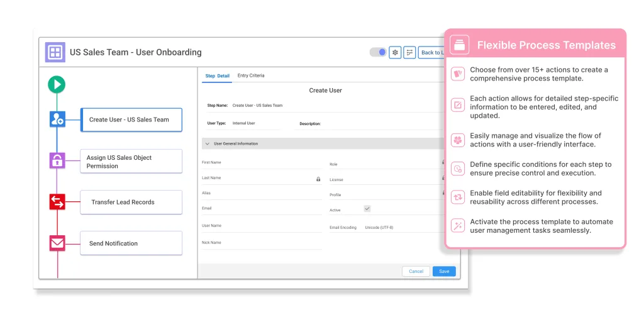Image resolution: width=644 pixels, height=317 pixels.
Task: Click the clock icon beside Define specific conditions
Action: click(x=458, y=169)
